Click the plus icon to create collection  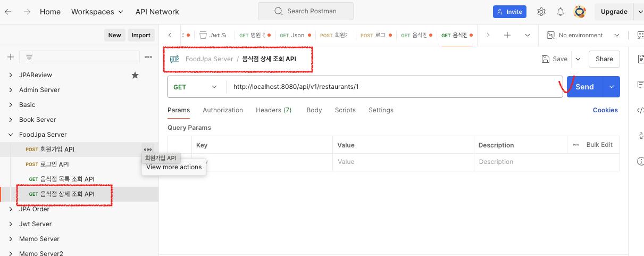pyautogui.click(x=10, y=57)
